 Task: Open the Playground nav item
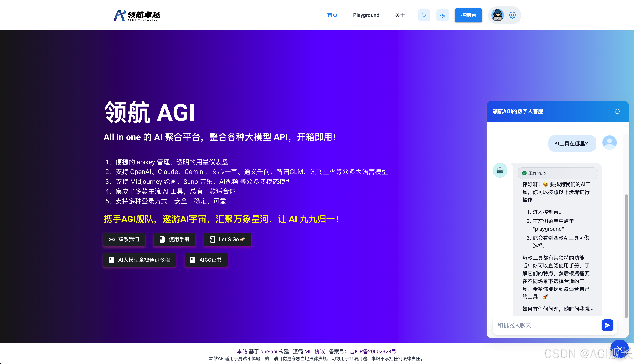366,15
